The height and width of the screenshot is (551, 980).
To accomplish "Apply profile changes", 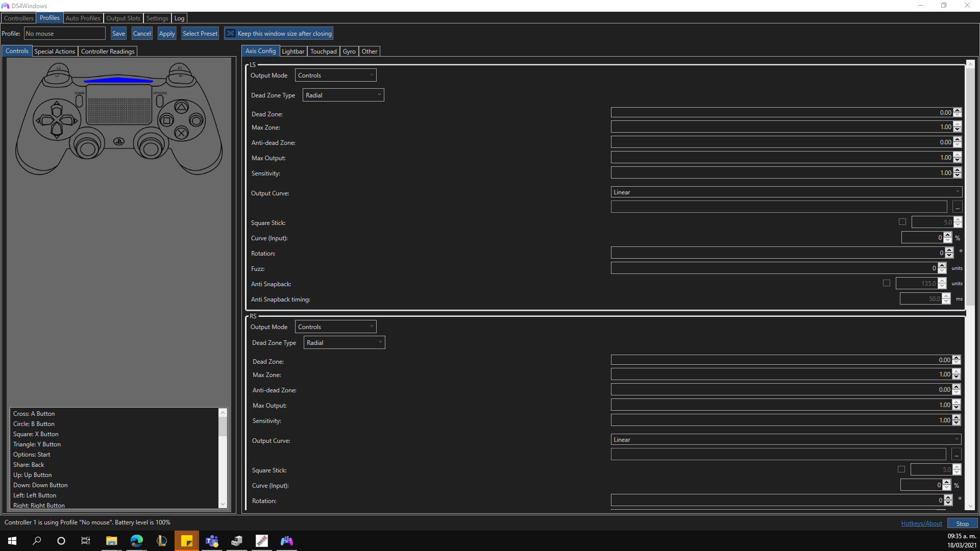I will pos(167,34).
